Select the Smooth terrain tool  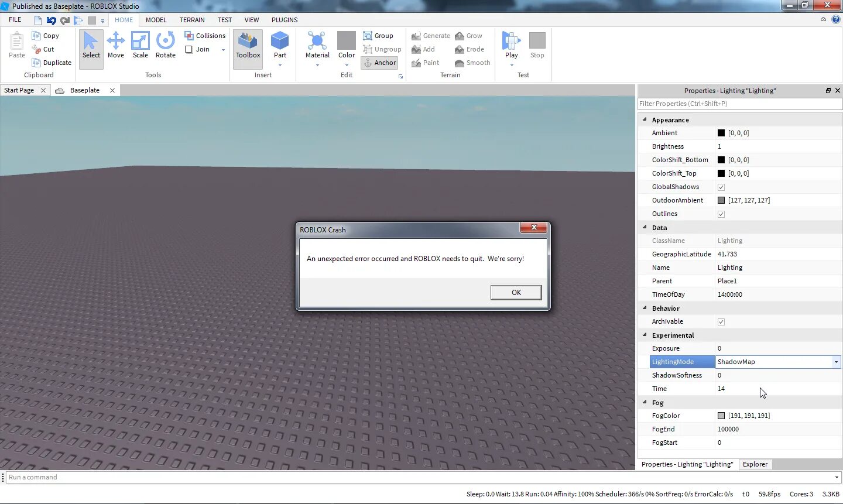point(472,63)
